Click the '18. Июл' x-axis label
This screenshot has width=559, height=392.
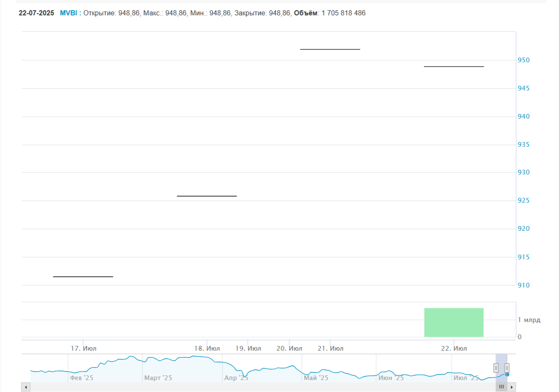207,348
